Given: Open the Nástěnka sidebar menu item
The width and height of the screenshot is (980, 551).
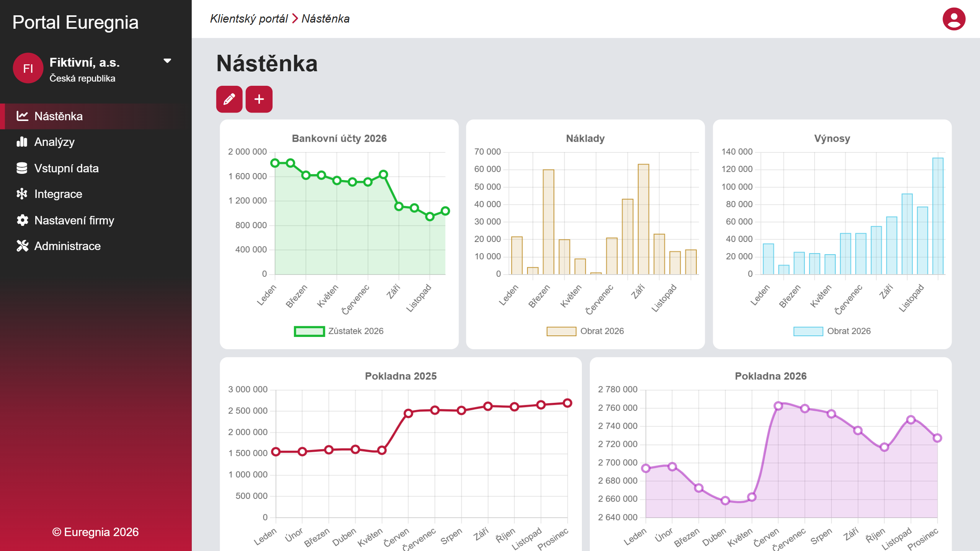Looking at the screenshot, I should 96,116.
